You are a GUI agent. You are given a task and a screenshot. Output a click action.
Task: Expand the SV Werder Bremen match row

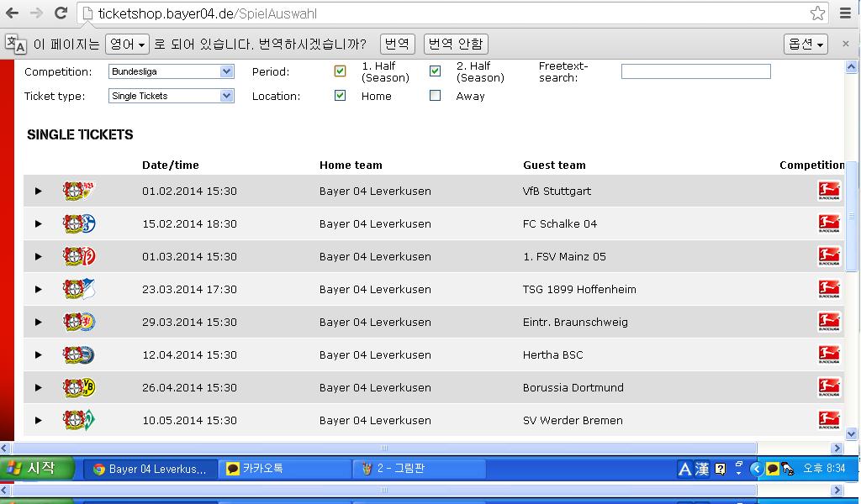click(x=38, y=421)
